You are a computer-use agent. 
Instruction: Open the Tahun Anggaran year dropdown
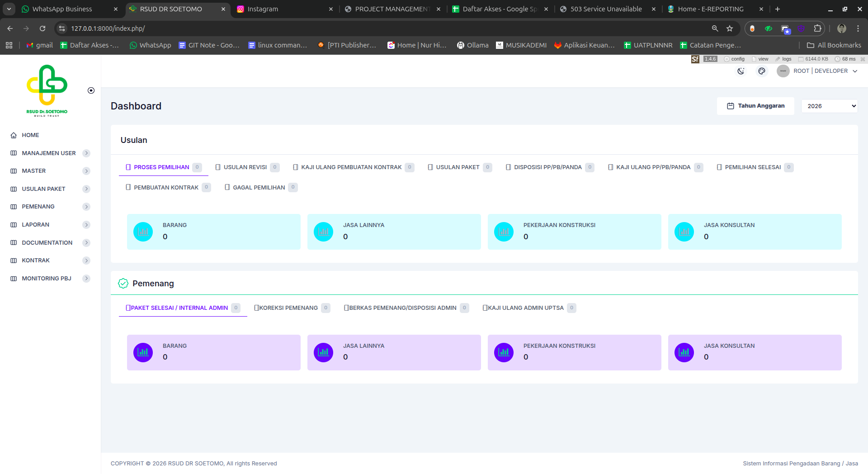point(829,106)
